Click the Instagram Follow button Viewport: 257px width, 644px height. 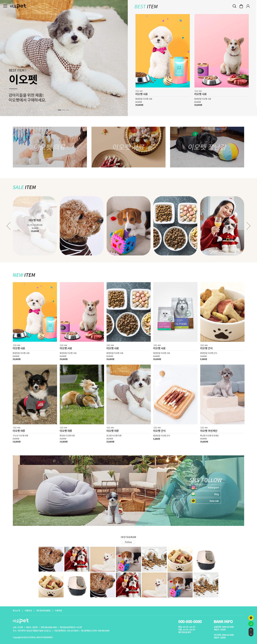[x=128, y=542]
